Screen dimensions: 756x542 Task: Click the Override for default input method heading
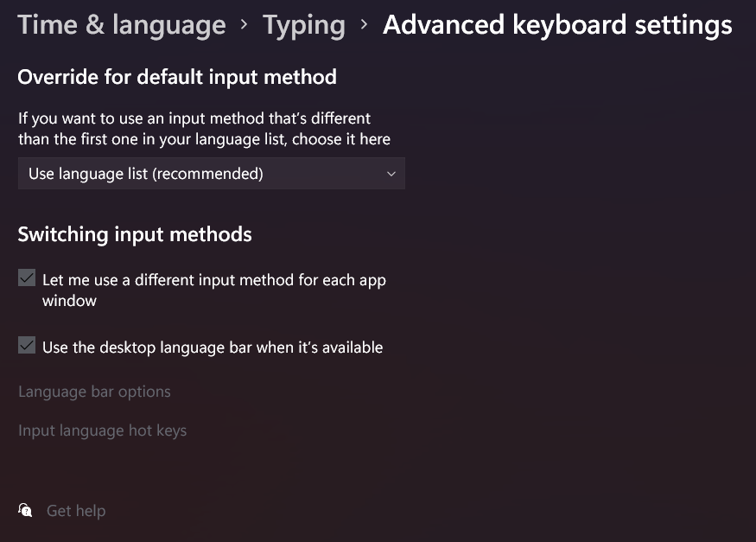coord(176,77)
